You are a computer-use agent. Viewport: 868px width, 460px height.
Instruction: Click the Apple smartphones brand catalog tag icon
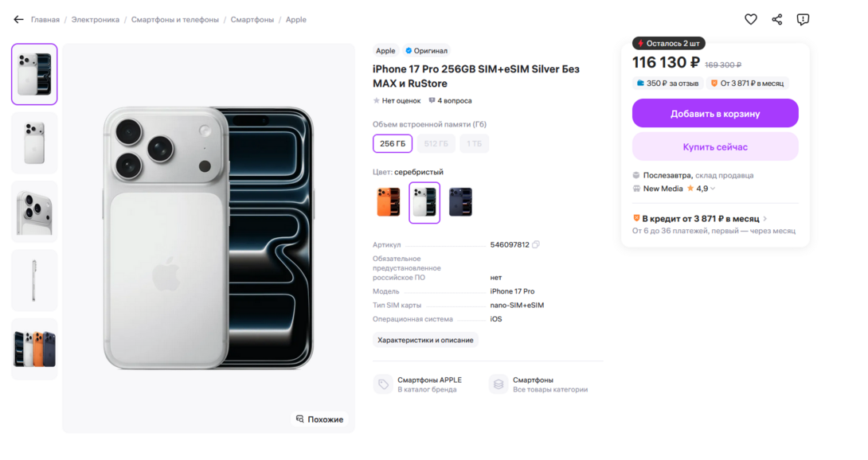point(383,384)
